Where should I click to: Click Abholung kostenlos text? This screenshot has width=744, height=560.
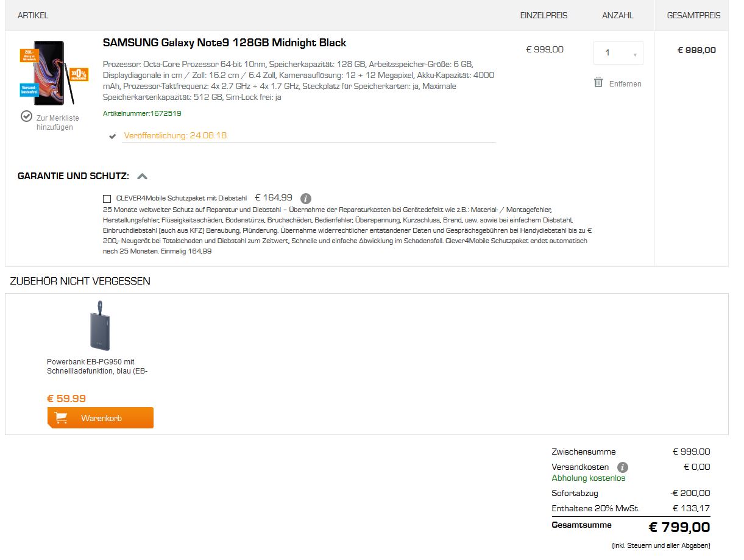point(589,478)
